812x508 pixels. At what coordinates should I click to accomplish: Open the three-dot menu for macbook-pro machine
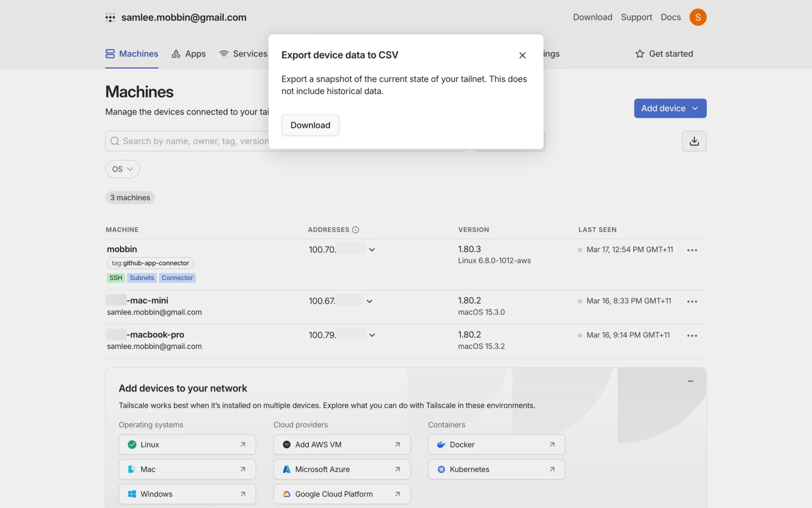(x=692, y=336)
